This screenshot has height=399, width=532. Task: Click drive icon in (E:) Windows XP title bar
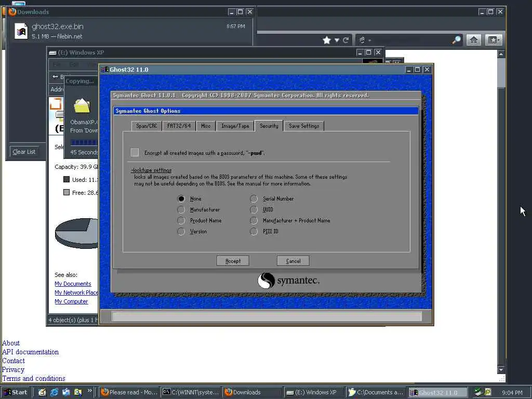52,52
